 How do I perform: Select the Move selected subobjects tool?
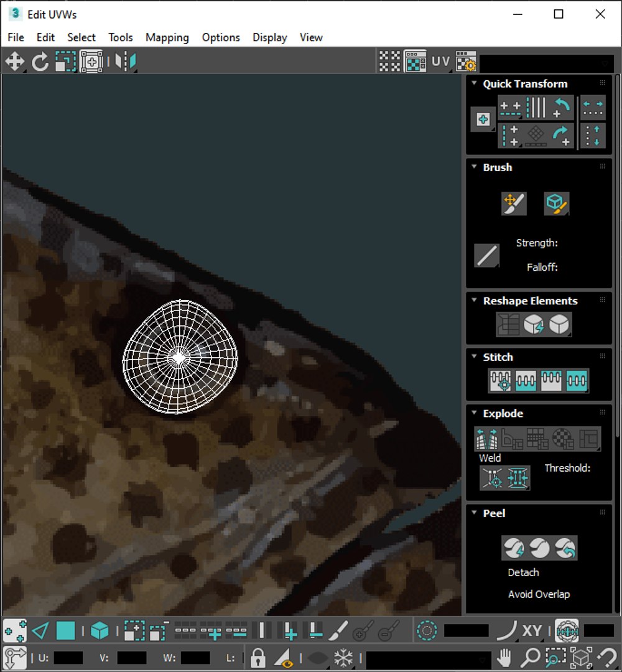pos(14,61)
